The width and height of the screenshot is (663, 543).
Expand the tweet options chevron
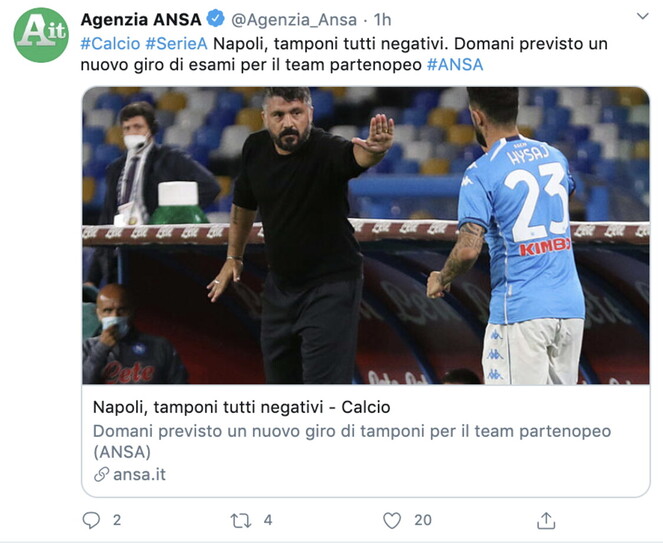(x=640, y=18)
